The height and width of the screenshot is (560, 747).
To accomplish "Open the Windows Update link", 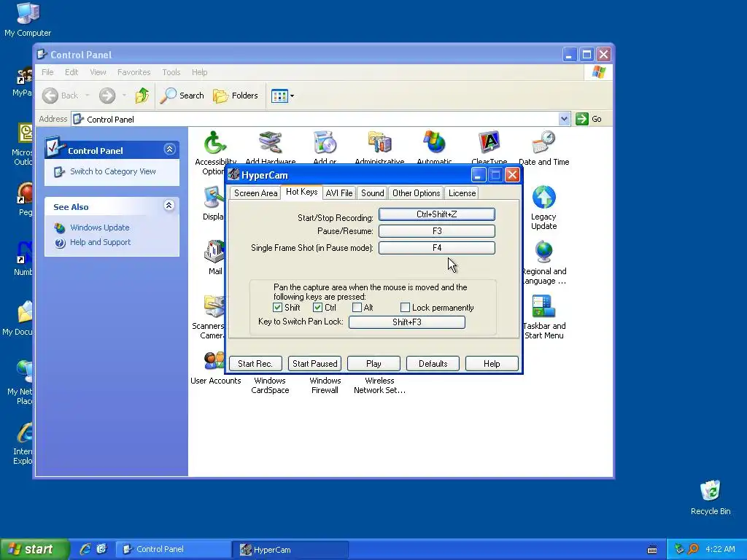I will pos(99,227).
